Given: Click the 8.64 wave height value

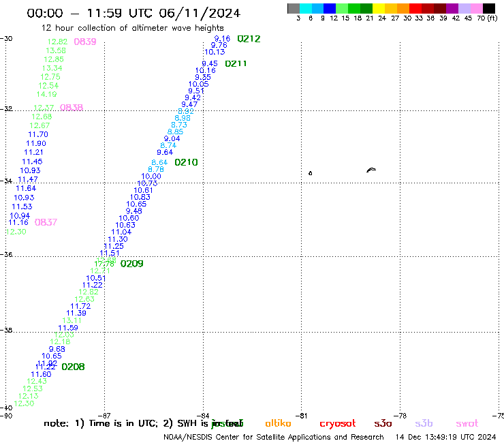Looking at the screenshot, I should tap(159, 162).
